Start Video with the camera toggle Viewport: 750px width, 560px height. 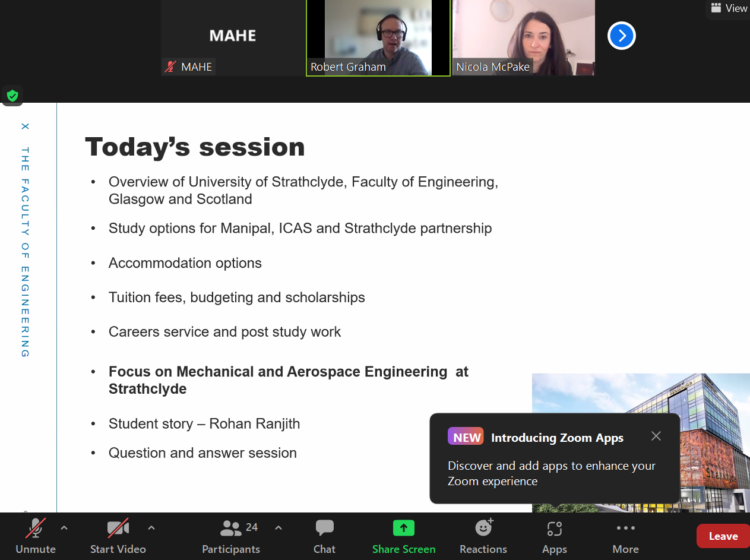click(x=118, y=528)
